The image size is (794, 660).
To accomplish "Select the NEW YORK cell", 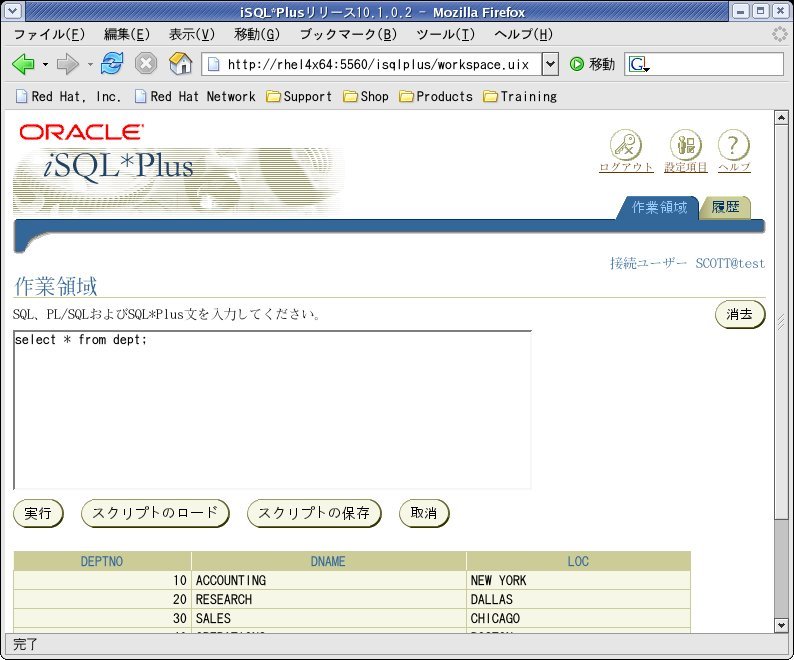I will coord(578,580).
